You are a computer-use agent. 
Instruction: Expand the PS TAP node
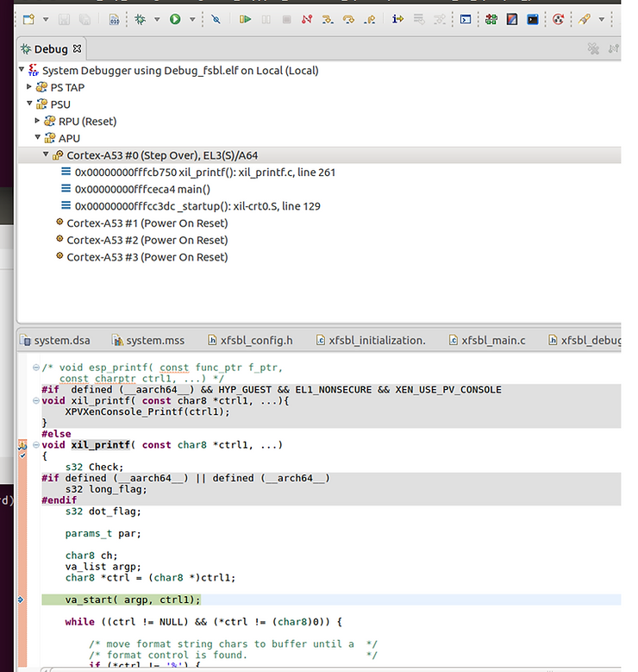point(29,86)
